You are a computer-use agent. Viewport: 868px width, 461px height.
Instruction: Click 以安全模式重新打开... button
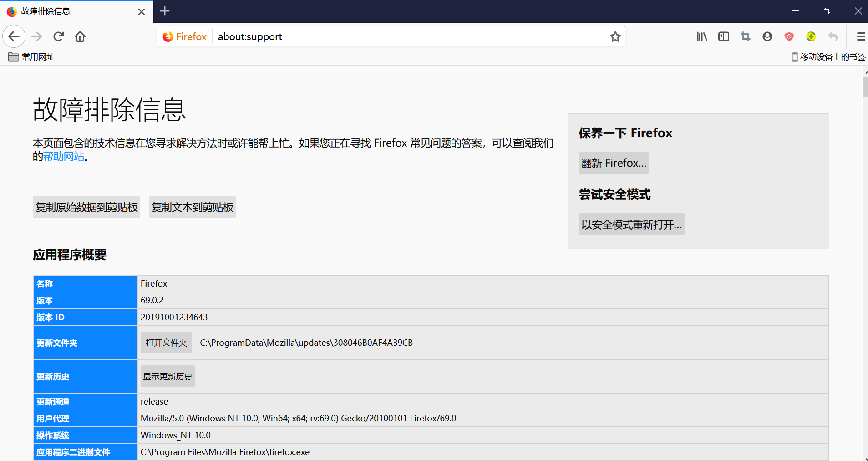point(631,224)
